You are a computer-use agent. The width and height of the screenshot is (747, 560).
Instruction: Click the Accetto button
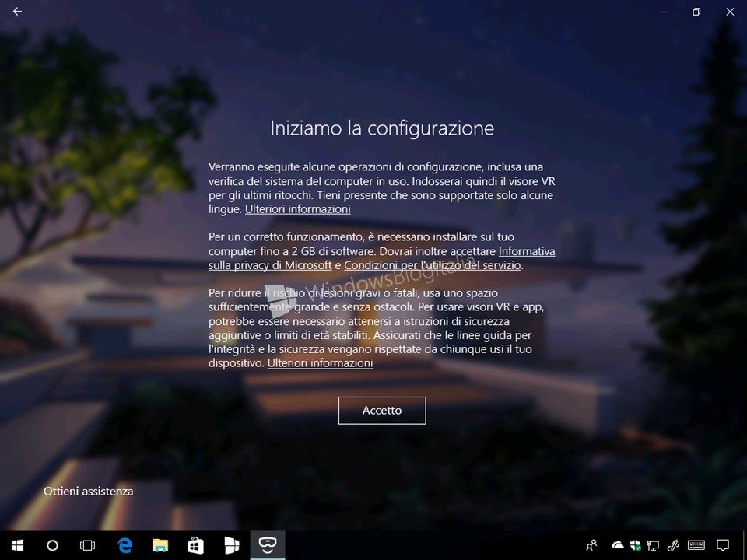coord(382,410)
